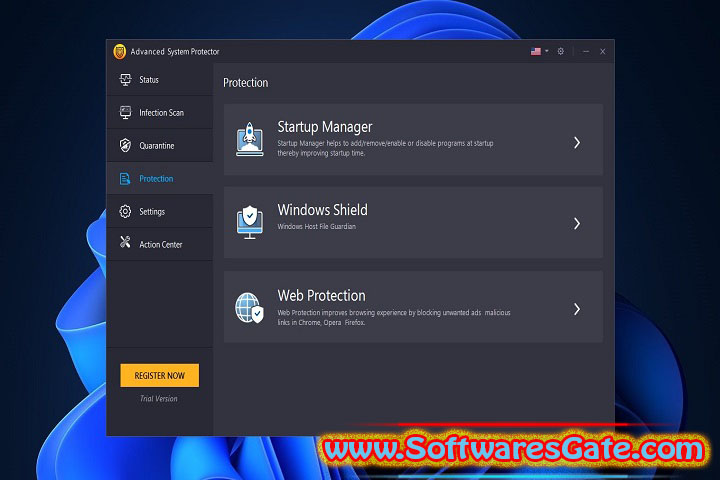Click the Web Protection title
720x480 pixels.
tap(321, 295)
